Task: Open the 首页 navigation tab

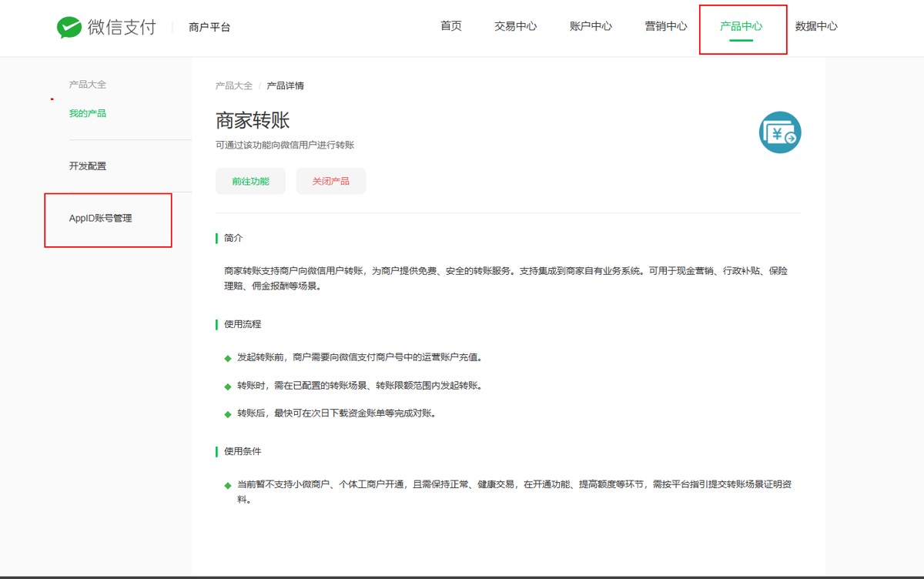Action: [451, 26]
